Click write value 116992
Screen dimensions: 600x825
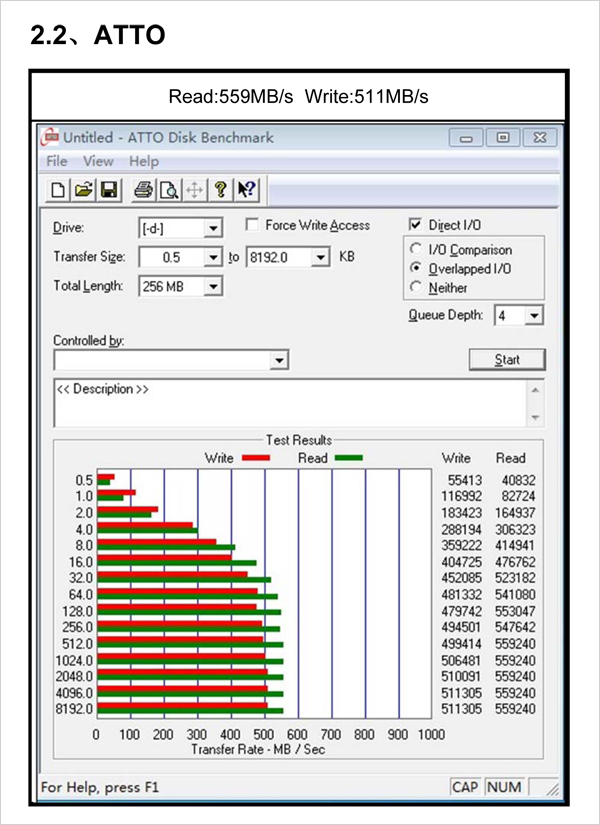[x=461, y=496]
